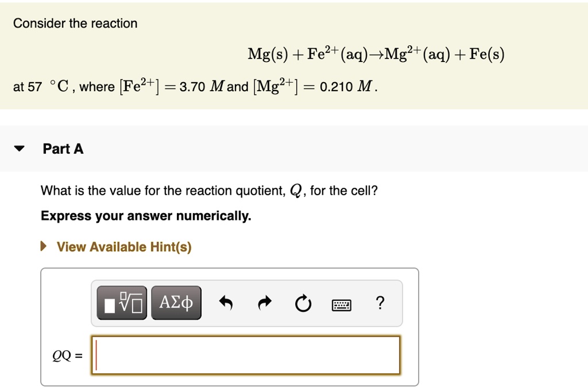Redo the undone equation edit
The image size is (588, 391).
tap(264, 303)
